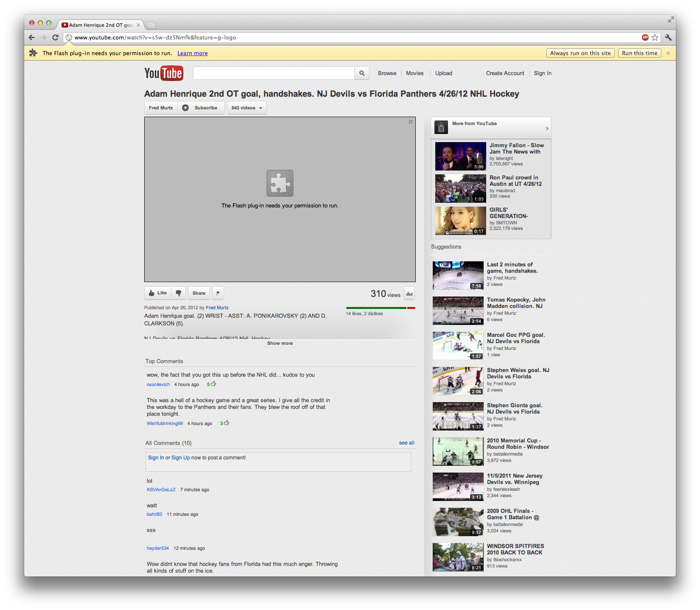The height and width of the screenshot is (610, 700).
Task: Dismiss the Flash plug-in notification bar
Action: [668, 53]
